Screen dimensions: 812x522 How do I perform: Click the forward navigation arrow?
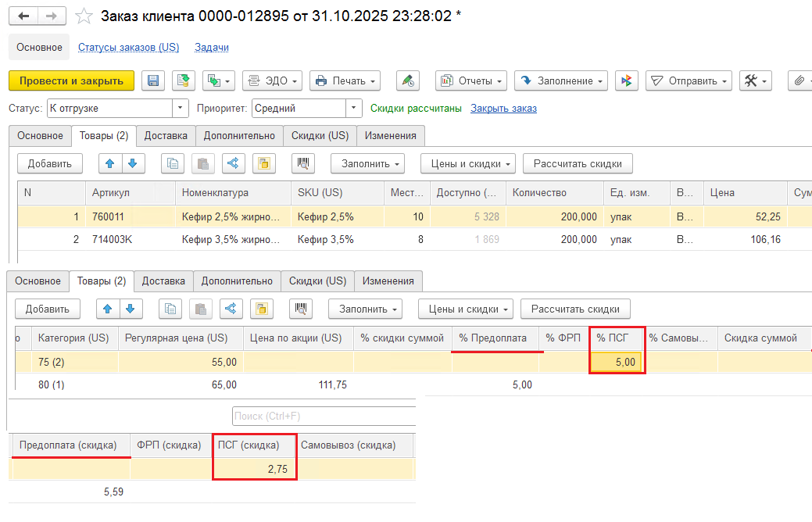click(52, 16)
